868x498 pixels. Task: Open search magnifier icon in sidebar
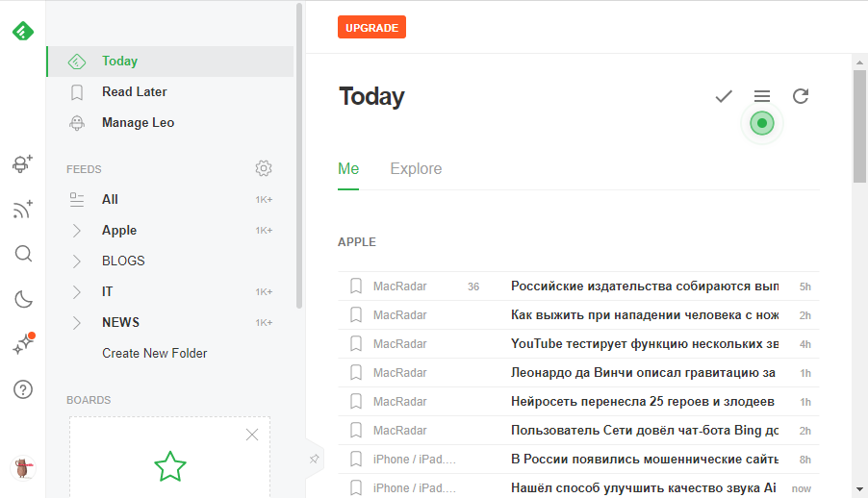click(x=23, y=254)
